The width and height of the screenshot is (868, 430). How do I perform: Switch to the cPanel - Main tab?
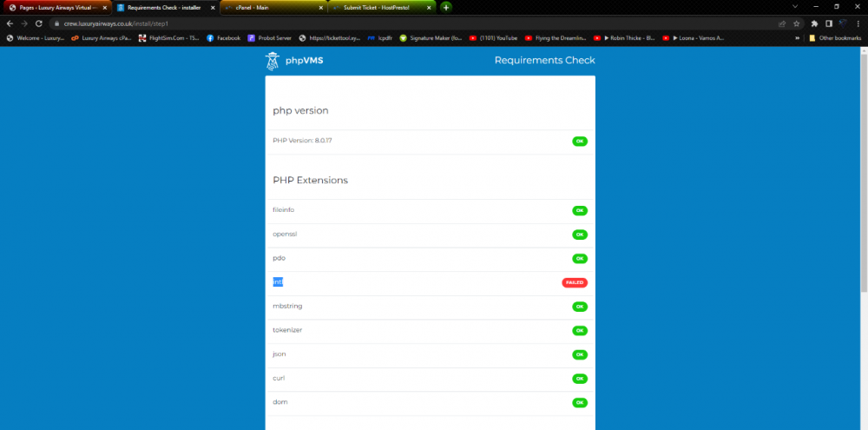point(269,7)
